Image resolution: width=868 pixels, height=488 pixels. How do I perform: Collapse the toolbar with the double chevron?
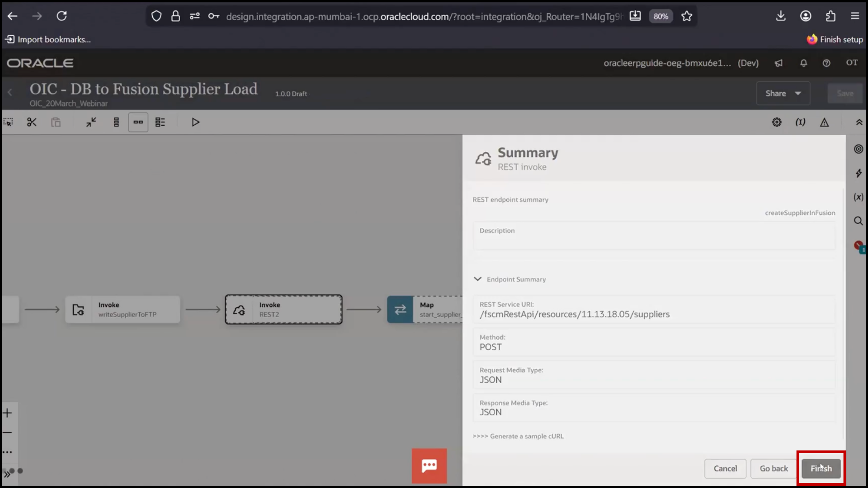click(x=859, y=122)
